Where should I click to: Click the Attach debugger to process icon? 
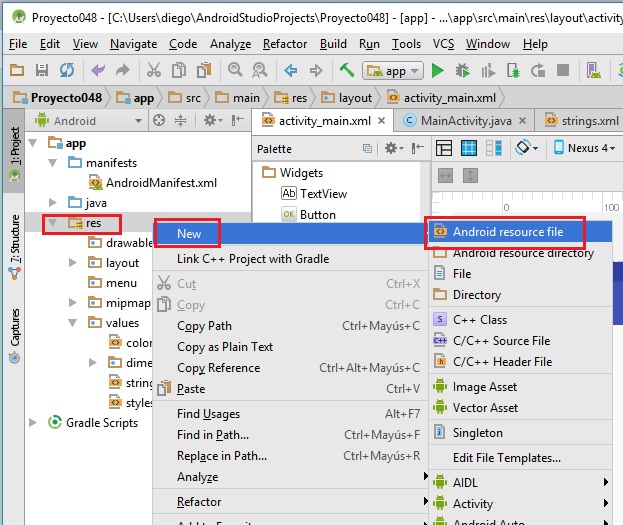[x=513, y=71]
